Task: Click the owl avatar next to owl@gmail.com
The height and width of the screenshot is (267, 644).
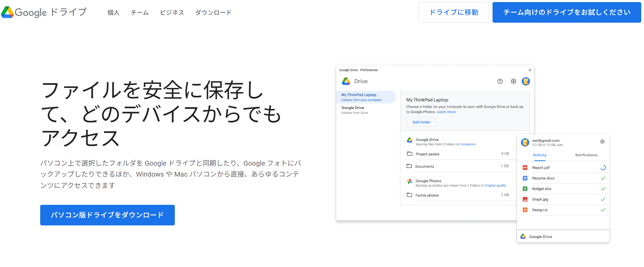Action: (525, 142)
